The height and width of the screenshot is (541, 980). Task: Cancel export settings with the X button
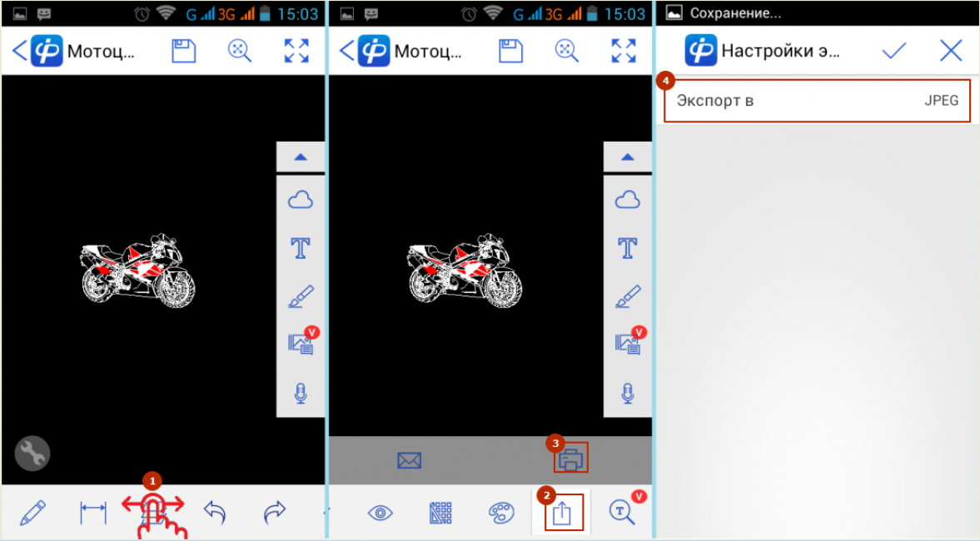(950, 51)
